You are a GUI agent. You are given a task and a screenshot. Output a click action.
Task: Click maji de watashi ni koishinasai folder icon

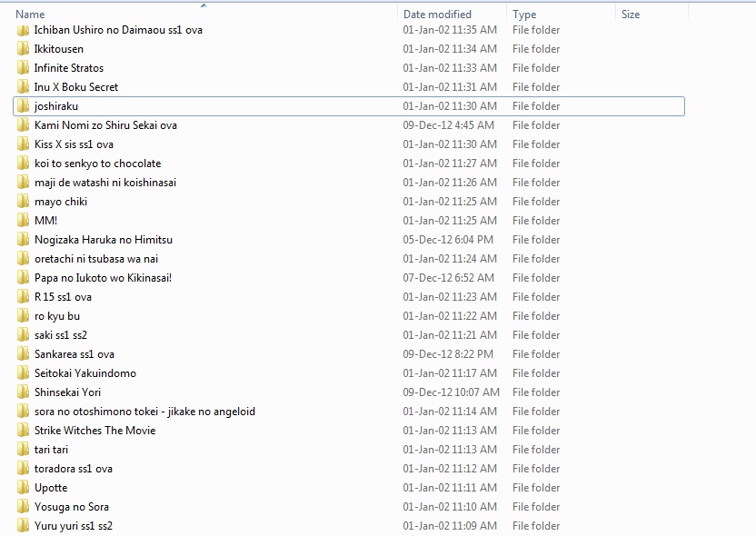[x=23, y=183]
